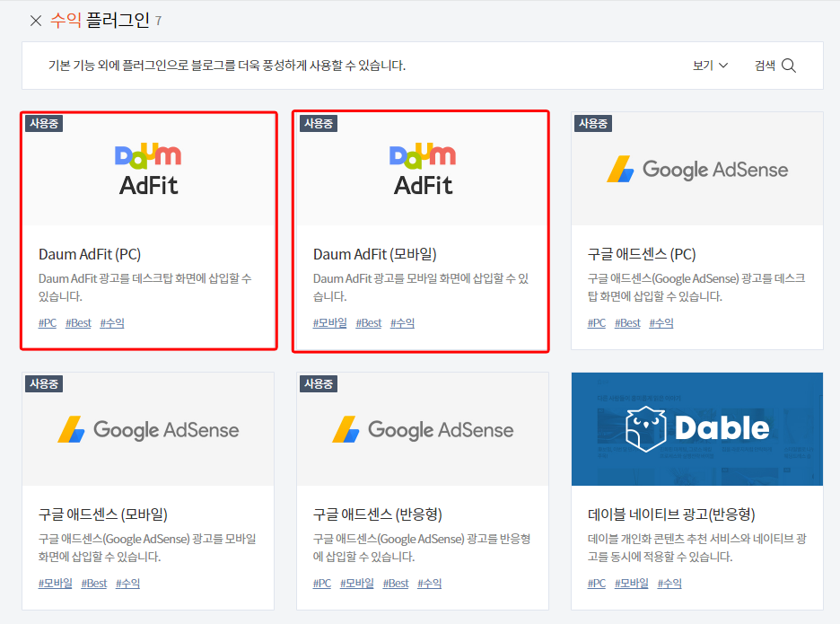840x624 pixels.
Task: Click #수익 tag on 데이블 네이티브 광고 card
Action: tap(669, 584)
